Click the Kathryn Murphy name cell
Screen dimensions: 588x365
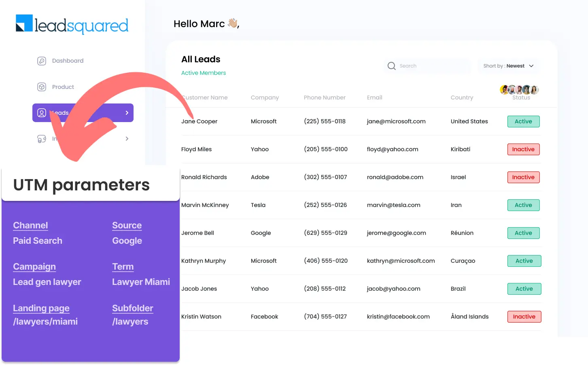pos(204,261)
